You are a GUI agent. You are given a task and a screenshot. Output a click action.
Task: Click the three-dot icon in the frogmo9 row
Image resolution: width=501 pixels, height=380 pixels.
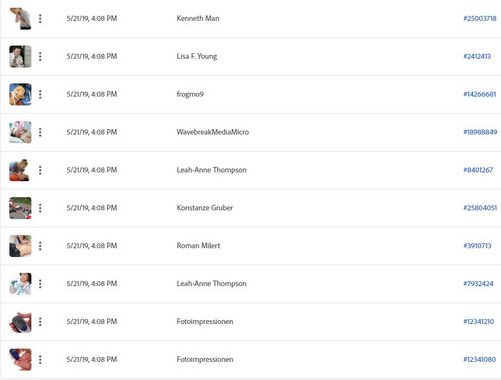coord(40,94)
